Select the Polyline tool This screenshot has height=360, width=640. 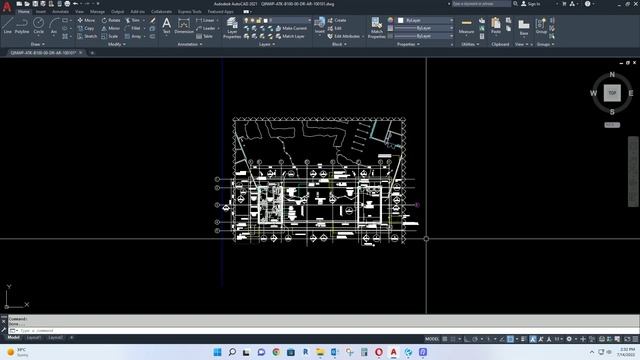click(x=22, y=25)
